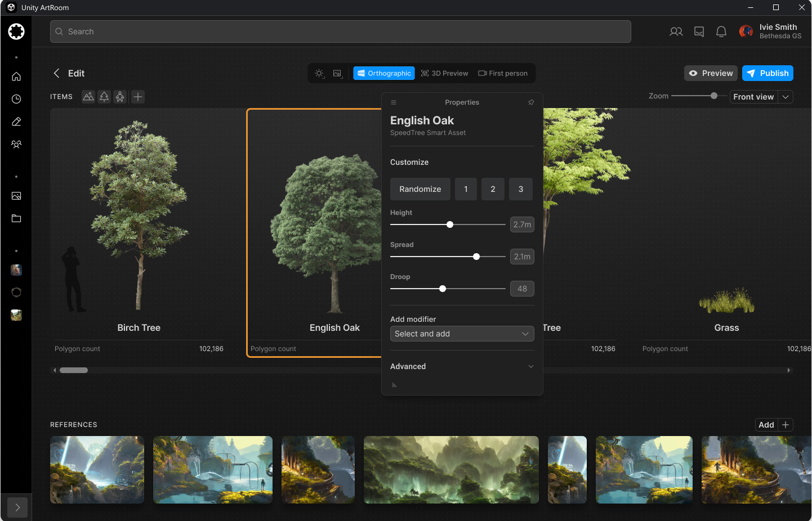The height and width of the screenshot is (521, 812).
Task: Select the pencil edit icon in sidebar
Action: tap(16, 122)
